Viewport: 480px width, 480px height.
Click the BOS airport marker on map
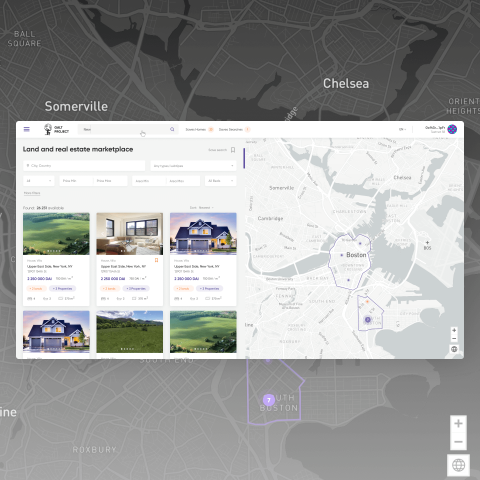427,245
